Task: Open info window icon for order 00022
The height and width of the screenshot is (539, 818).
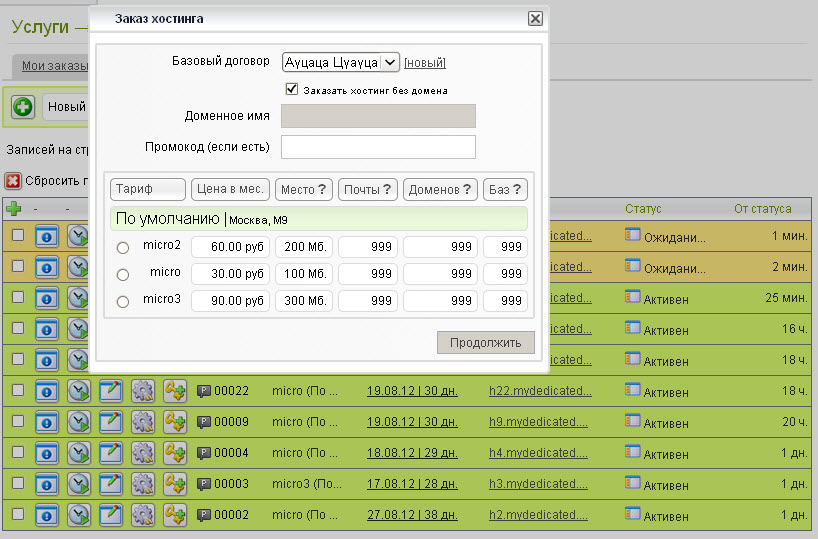Action: pyautogui.click(x=47, y=391)
